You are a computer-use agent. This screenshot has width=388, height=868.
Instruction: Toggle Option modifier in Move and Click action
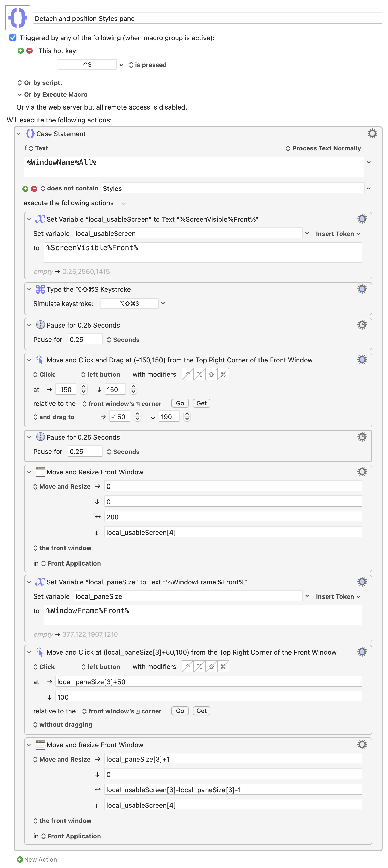click(200, 666)
